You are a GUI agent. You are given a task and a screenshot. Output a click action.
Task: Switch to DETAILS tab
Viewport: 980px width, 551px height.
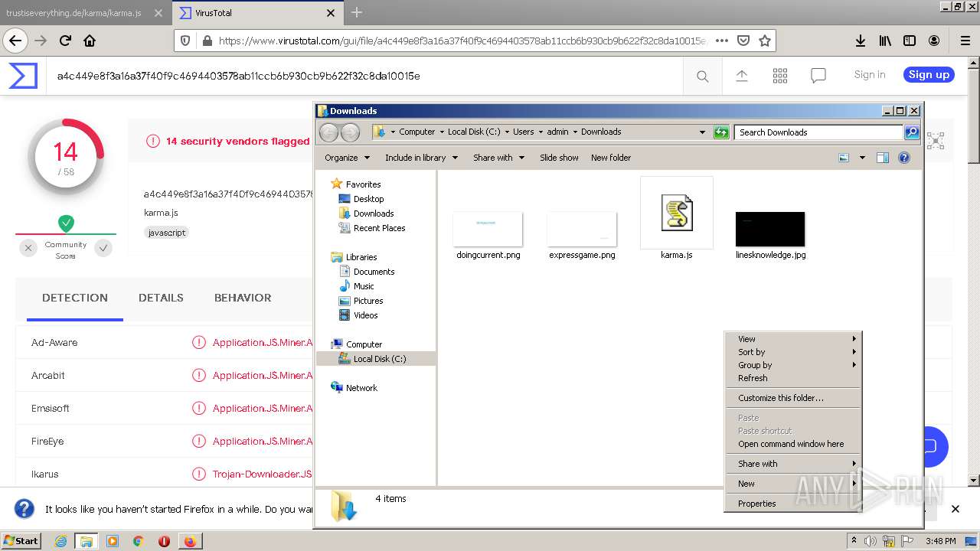coord(161,298)
